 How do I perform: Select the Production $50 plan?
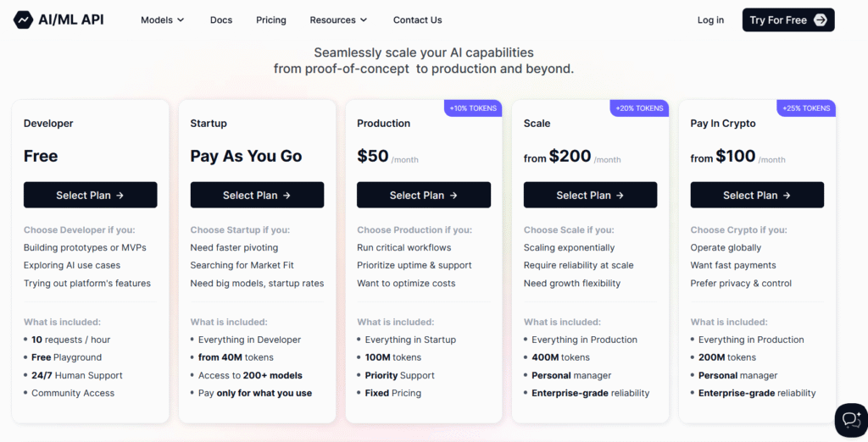[x=424, y=195]
